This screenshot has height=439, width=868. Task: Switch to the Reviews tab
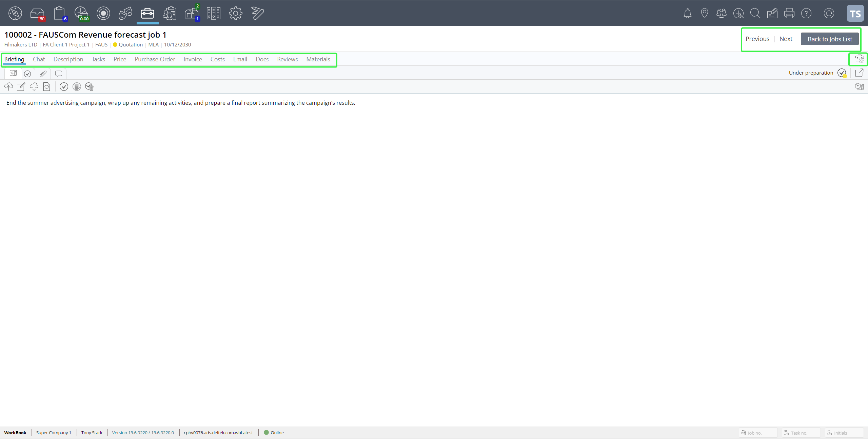click(288, 59)
